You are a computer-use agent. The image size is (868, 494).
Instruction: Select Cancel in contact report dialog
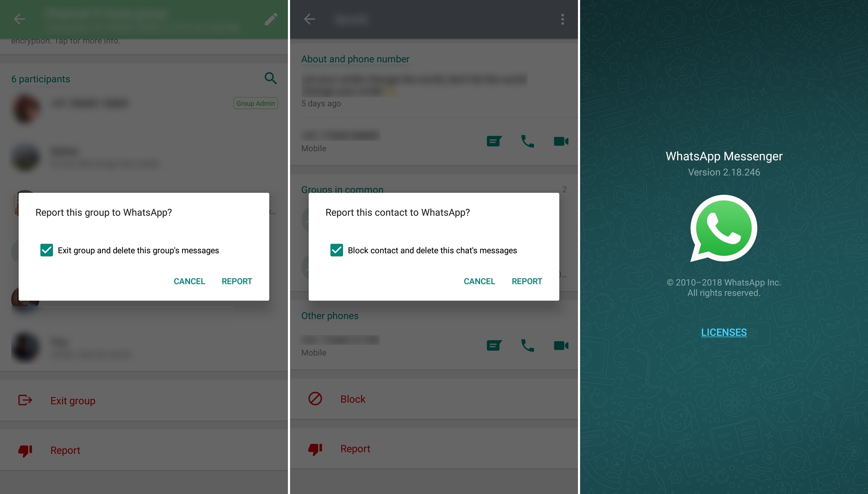point(479,281)
